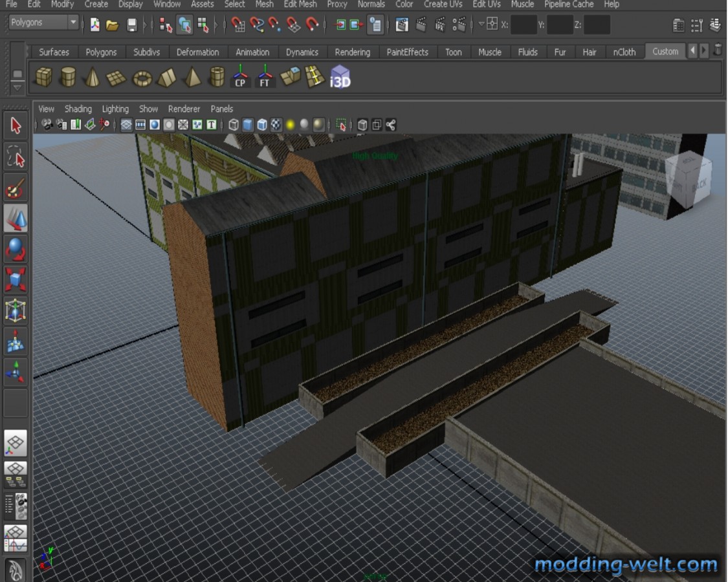The image size is (728, 582).
Task: Open the viewport Lighting menu
Action: [115, 109]
